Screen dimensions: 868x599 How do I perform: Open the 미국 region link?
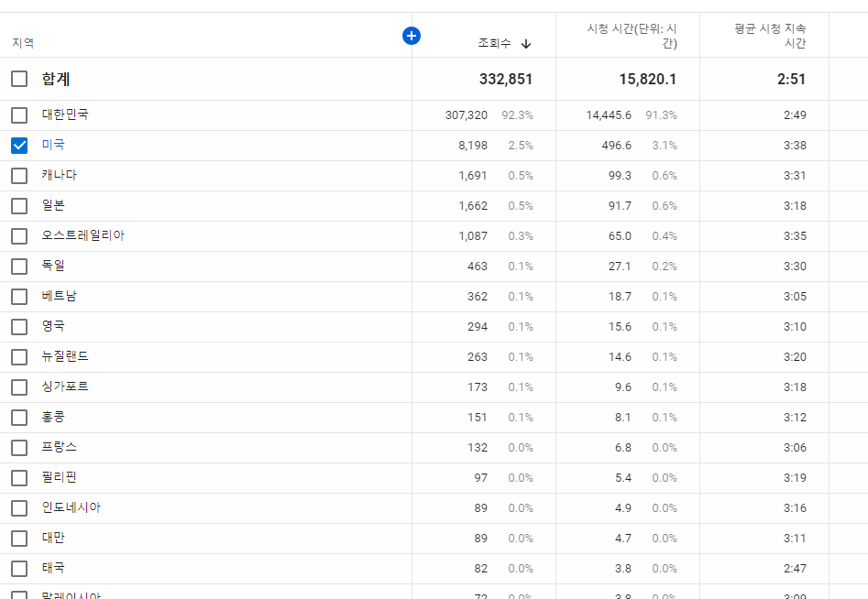(53, 145)
